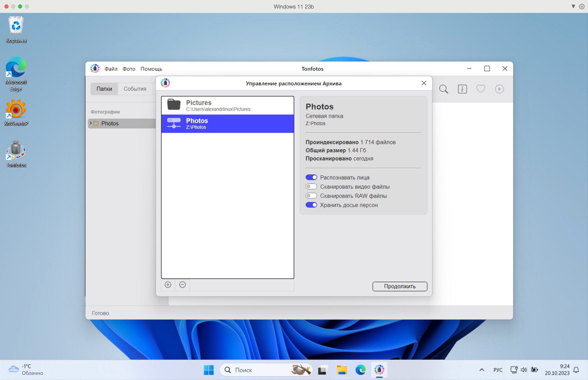Image resolution: width=588 pixels, height=380 pixels.
Task: Click РУС language indicator
Action: tap(498, 370)
